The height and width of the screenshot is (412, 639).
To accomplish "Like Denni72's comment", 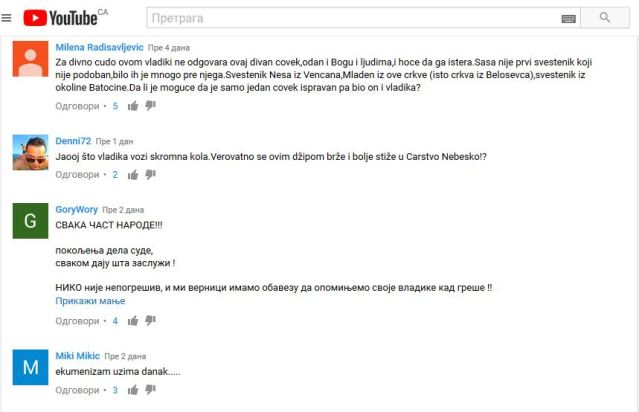I will (x=133, y=175).
